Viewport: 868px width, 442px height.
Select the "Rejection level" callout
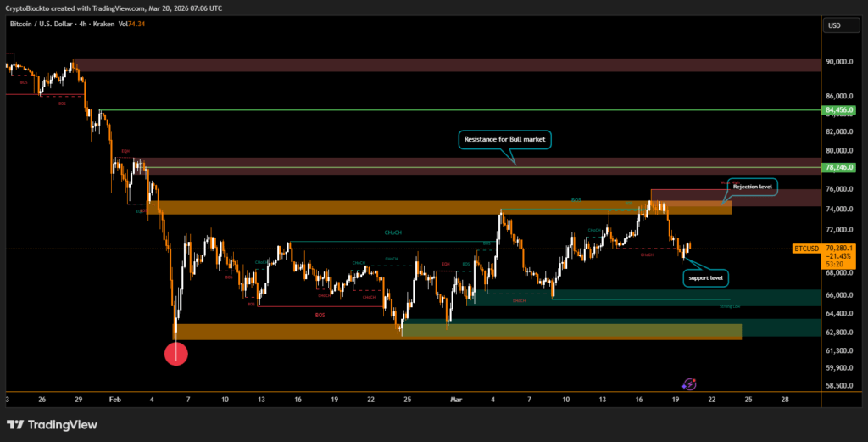(x=754, y=186)
